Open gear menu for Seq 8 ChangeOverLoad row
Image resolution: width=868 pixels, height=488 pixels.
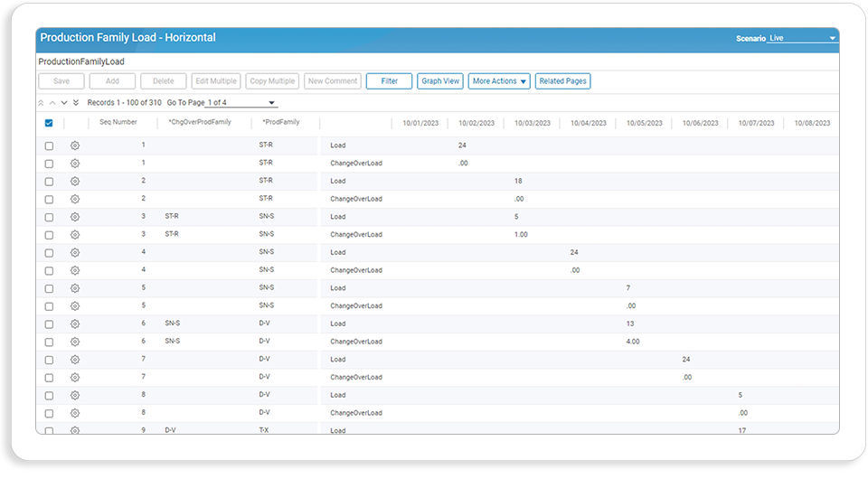click(75, 413)
